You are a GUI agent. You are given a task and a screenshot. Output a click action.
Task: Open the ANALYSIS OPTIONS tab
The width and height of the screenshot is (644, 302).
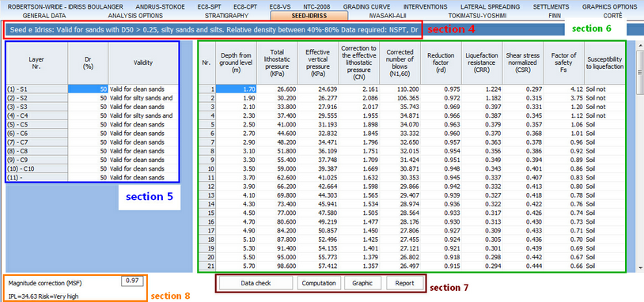[x=135, y=16]
